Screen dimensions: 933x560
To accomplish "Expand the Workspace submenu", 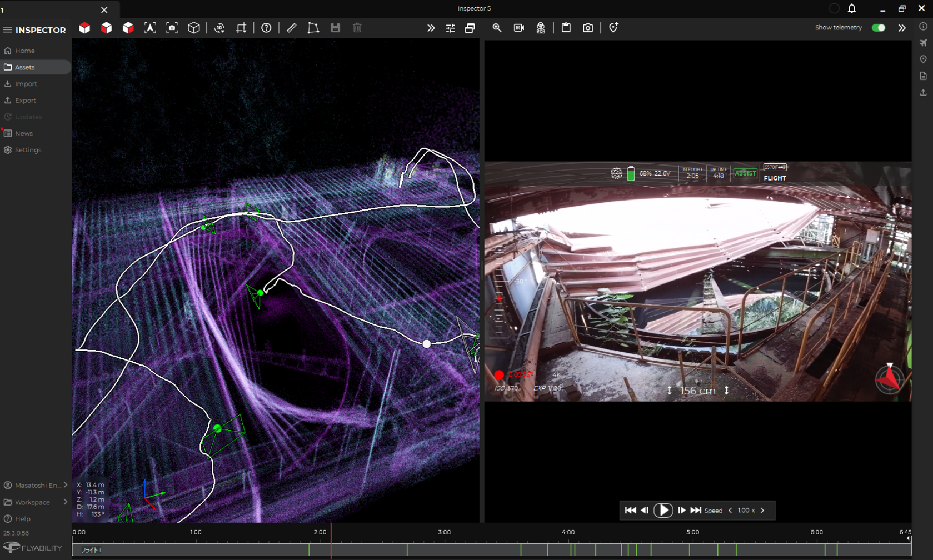I will [66, 502].
